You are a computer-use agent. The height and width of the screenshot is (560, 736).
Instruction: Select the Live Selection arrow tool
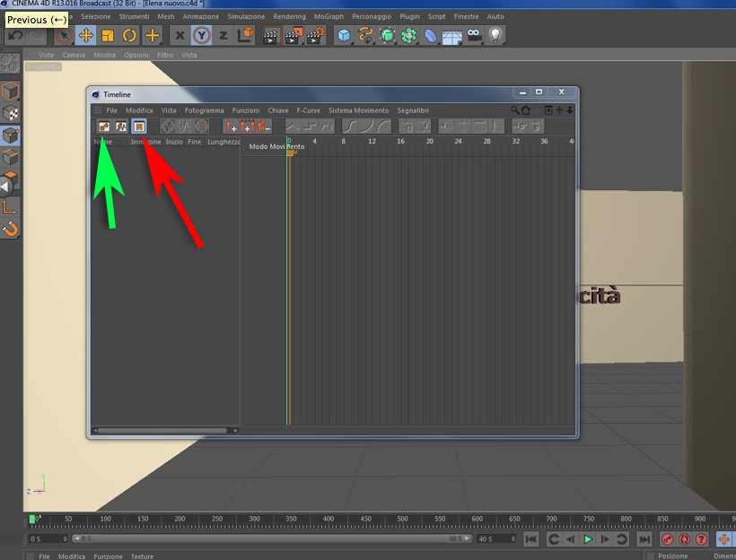64,36
